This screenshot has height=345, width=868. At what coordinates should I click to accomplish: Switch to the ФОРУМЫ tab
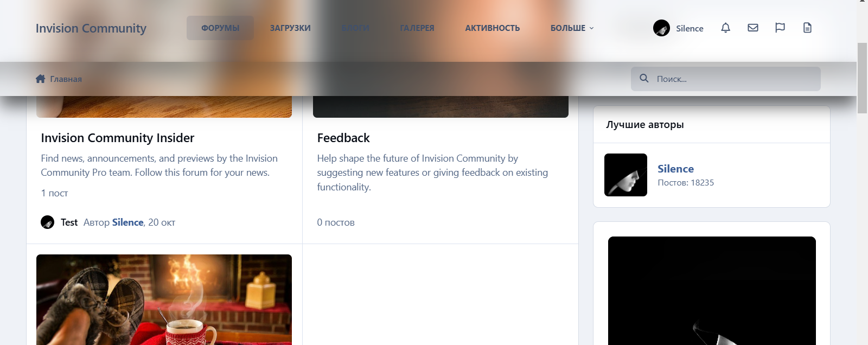pyautogui.click(x=220, y=28)
